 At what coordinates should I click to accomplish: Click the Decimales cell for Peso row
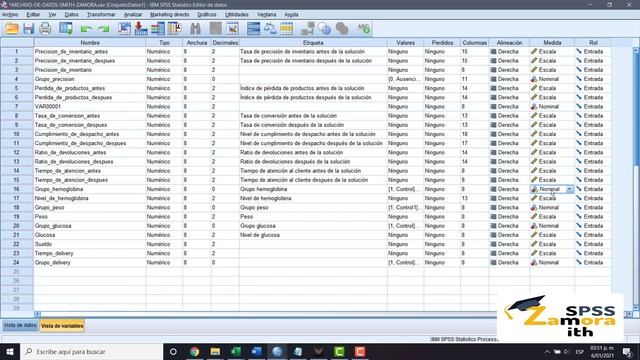point(224,217)
